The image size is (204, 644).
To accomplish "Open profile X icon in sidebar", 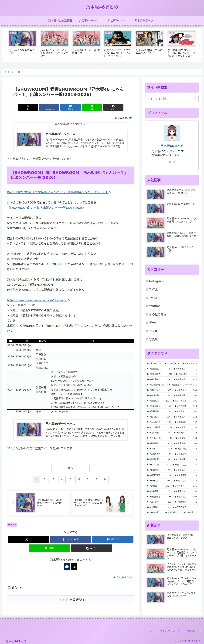I will click(x=174, y=162).
